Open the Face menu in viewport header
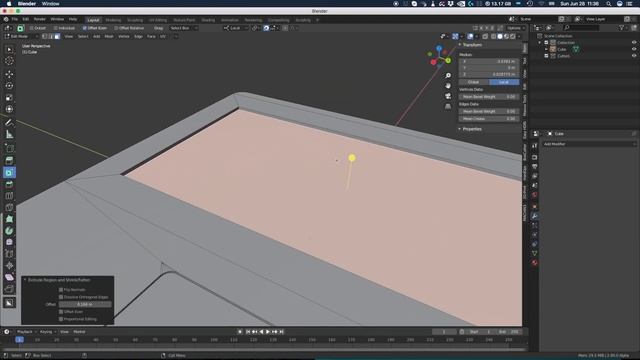 click(x=151, y=36)
